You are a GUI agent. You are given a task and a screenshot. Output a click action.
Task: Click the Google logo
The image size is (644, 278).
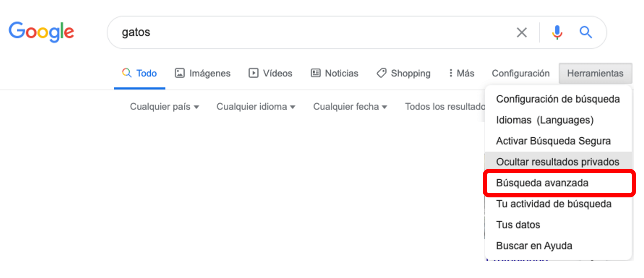[x=41, y=32]
